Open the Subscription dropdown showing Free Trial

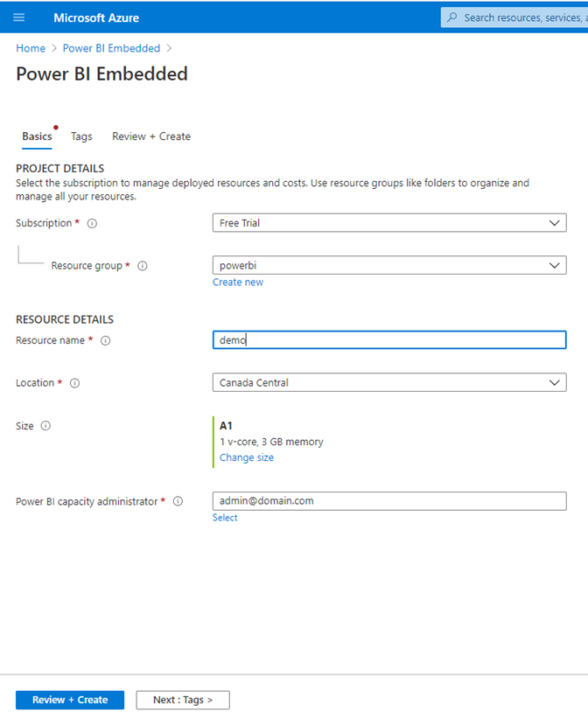pos(389,223)
